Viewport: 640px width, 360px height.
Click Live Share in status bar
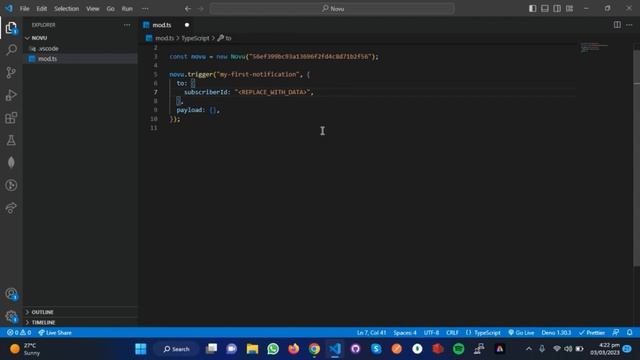click(55, 333)
